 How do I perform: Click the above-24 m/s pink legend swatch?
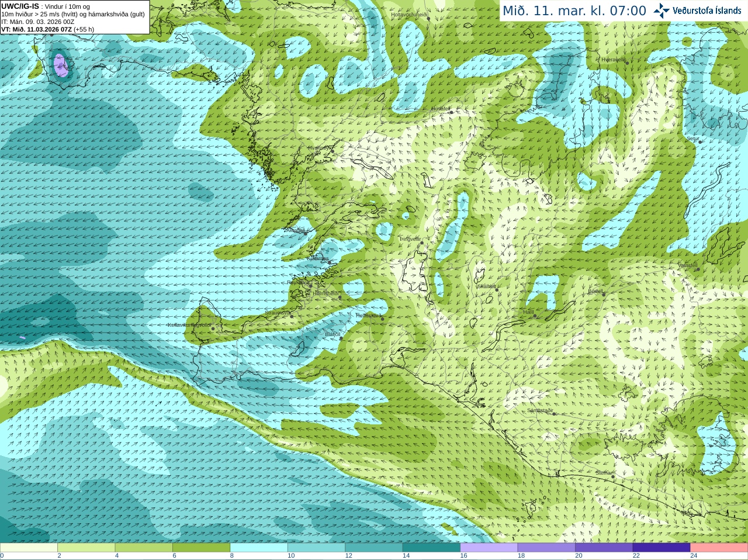719,548
